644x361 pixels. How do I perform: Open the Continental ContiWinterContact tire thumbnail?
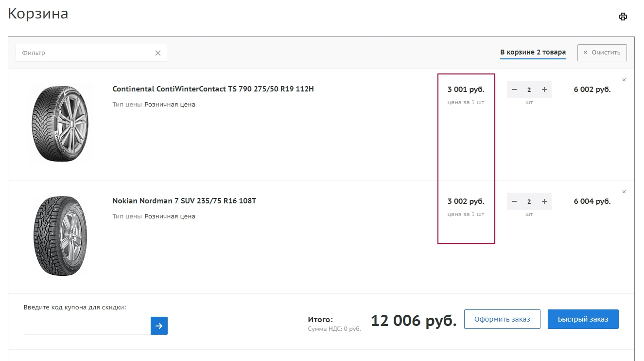61,123
